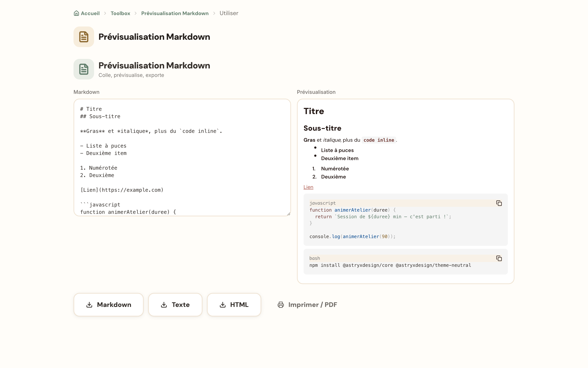Screen dimensions: 588x368
Task: Copy the javascript code block
Action: pos(499,203)
